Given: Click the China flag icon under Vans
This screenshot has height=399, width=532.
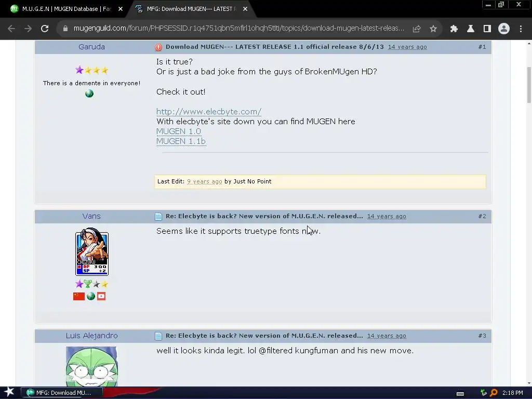Looking at the screenshot, I should (79, 296).
